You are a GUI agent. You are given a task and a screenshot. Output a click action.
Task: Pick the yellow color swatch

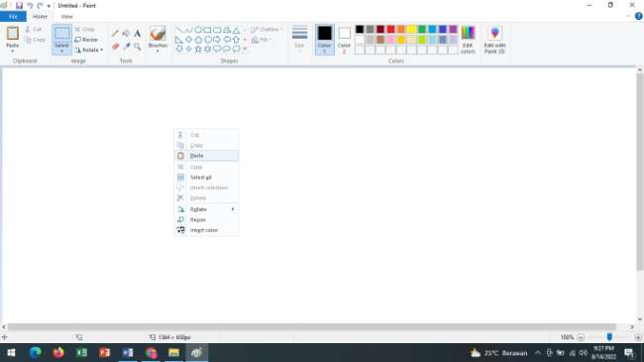(411, 29)
